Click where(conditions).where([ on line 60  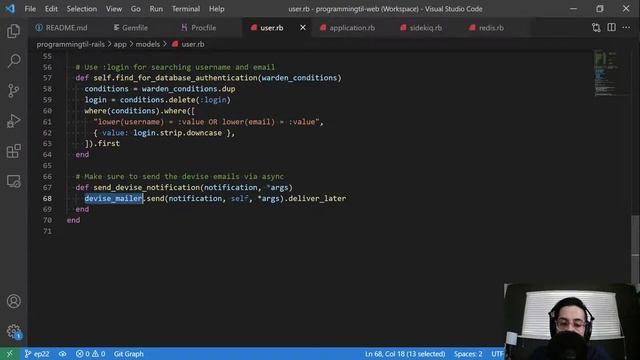click(x=140, y=111)
